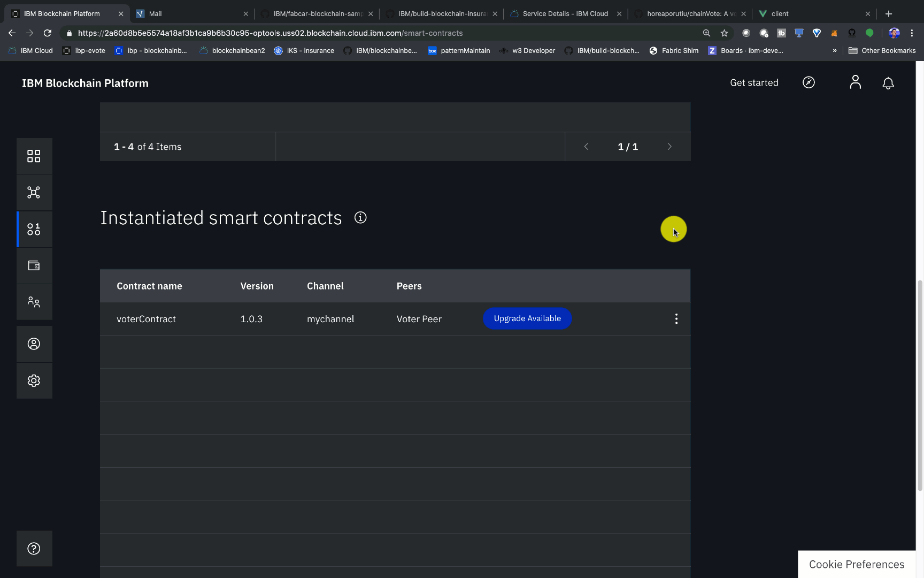Open Fabric Shim bookmark
The height and width of the screenshot is (578, 924).
[674, 51]
